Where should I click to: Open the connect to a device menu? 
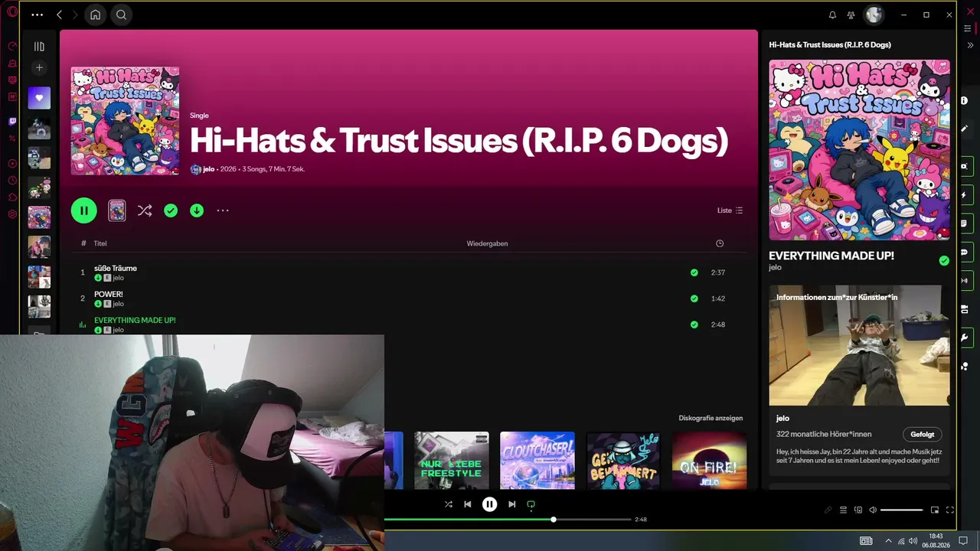tap(858, 510)
